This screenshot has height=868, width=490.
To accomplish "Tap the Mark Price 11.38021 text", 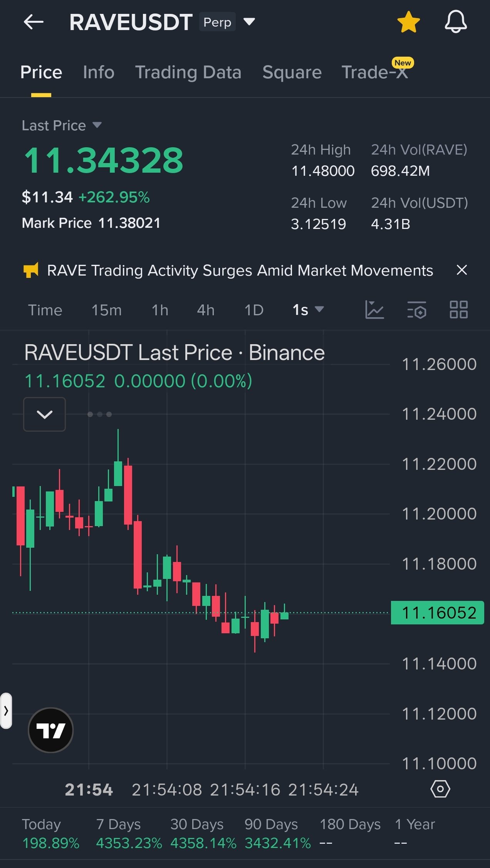I will [91, 223].
